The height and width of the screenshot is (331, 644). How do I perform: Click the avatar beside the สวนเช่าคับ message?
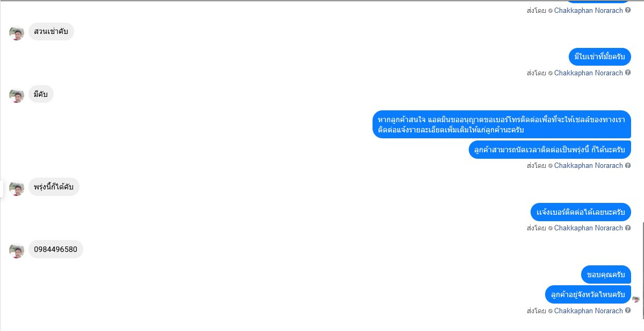pos(17,33)
